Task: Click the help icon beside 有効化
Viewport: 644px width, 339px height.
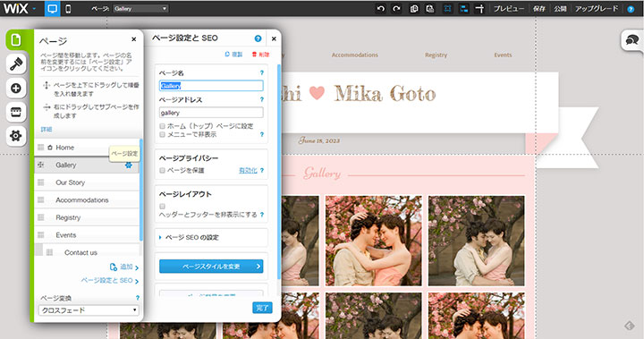Action: [x=261, y=170]
